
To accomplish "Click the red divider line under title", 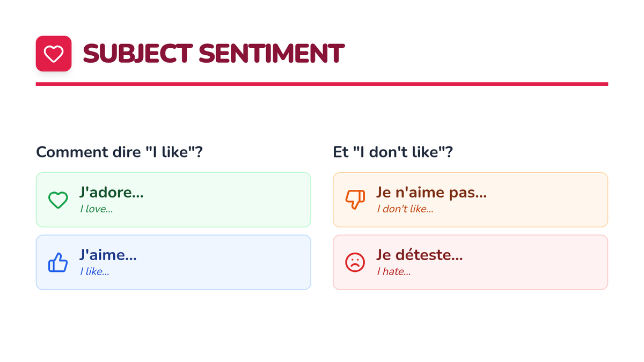I will [322, 84].
